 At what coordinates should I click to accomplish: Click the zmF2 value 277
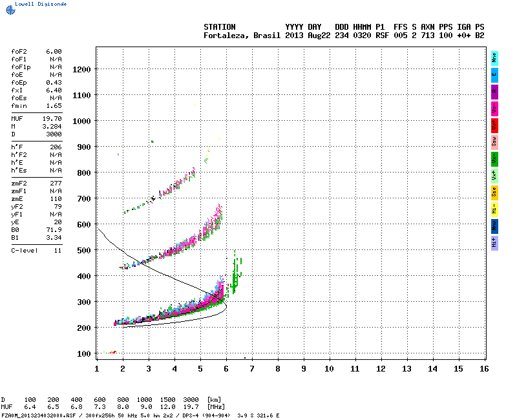pos(56,184)
